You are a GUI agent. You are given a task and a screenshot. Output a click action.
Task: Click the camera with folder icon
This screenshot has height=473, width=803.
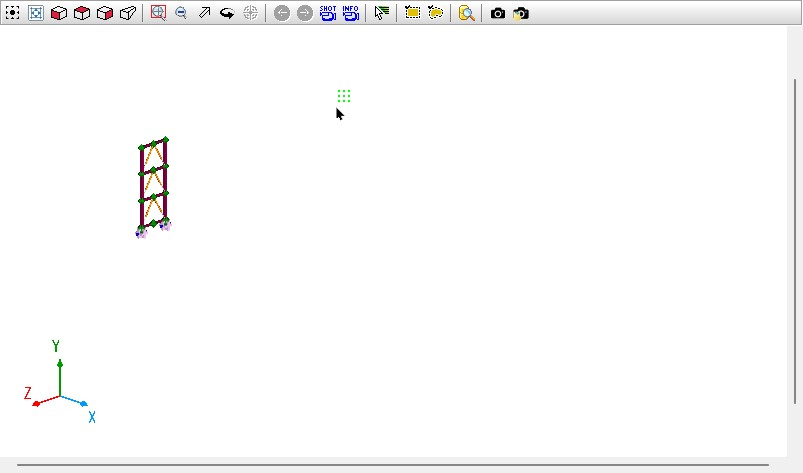pos(521,13)
